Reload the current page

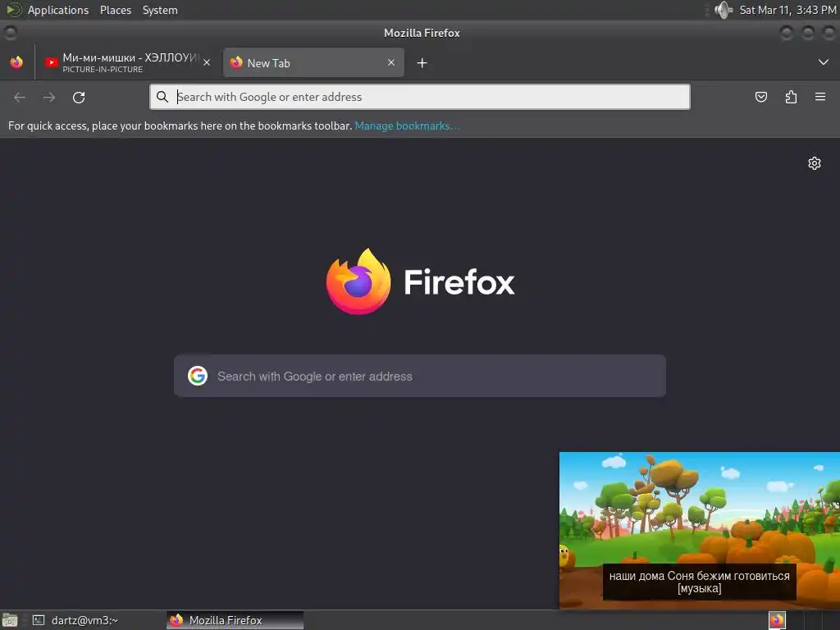point(79,97)
